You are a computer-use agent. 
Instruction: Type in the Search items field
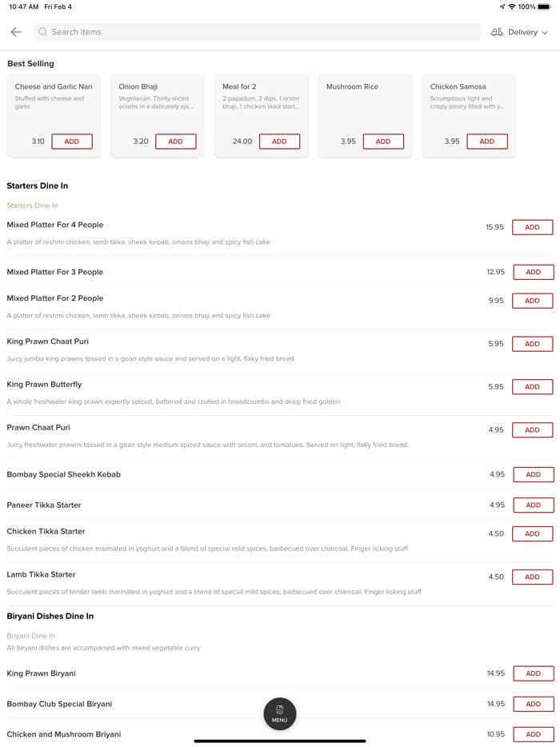(256, 32)
